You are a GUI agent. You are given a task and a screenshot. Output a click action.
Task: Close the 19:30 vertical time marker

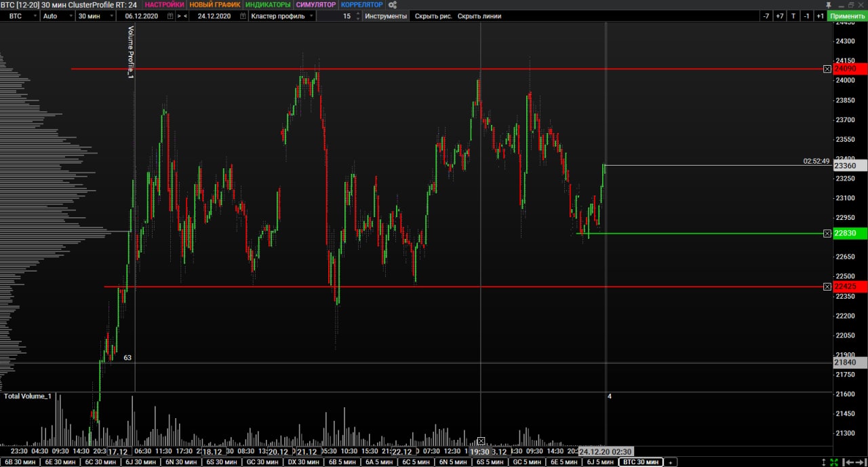tap(481, 441)
